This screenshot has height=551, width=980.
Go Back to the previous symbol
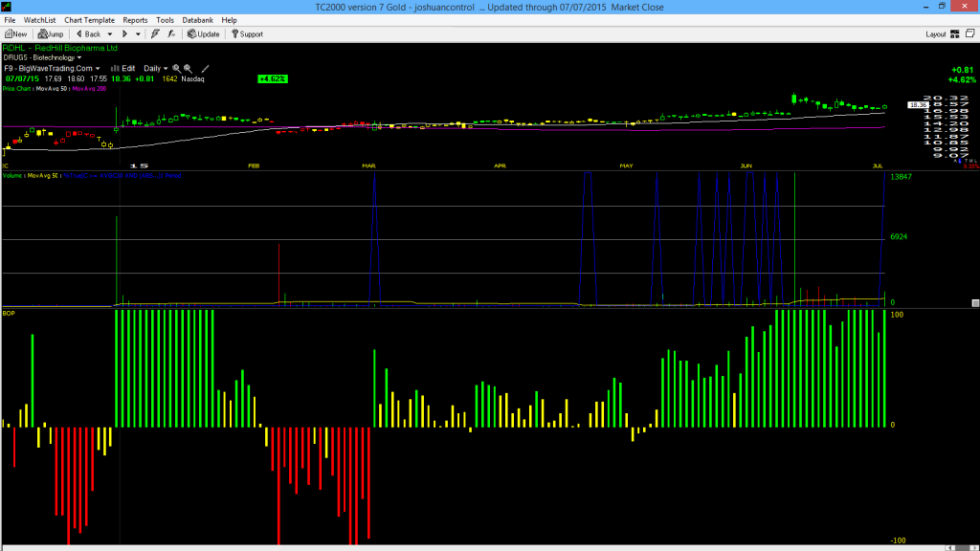[x=88, y=34]
